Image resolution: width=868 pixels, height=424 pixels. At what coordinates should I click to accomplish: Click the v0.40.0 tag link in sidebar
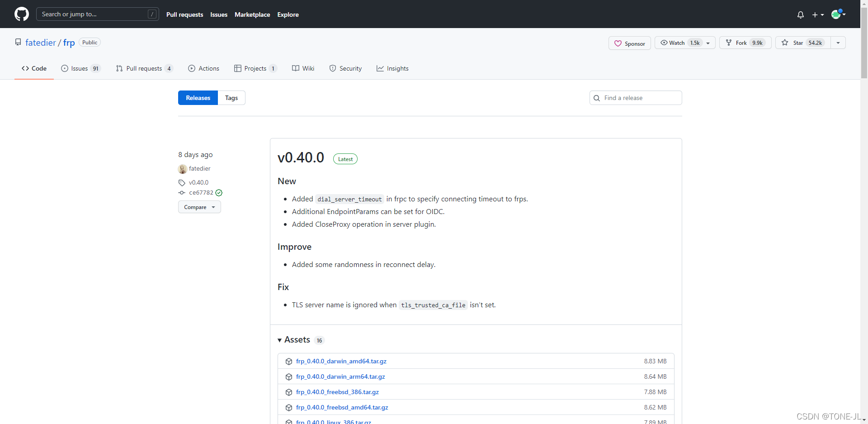point(198,182)
